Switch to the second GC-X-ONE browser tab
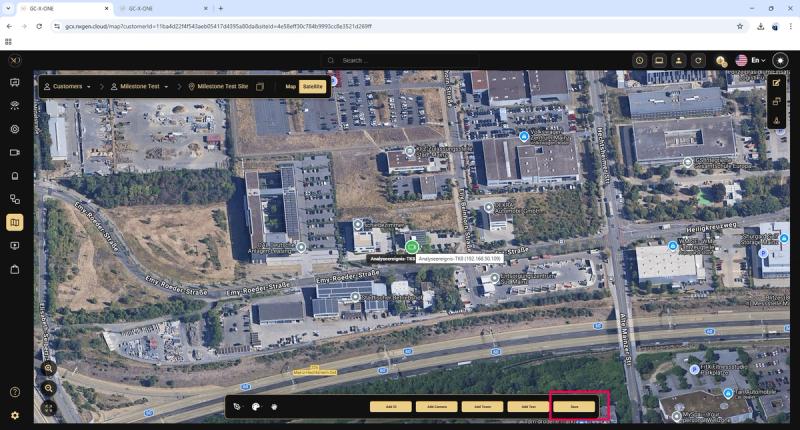 [163, 9]
